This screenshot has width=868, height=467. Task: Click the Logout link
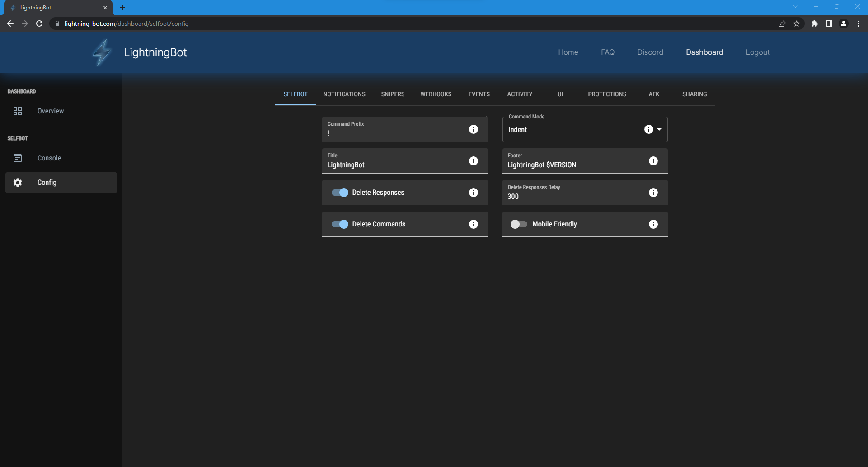click(758, 52)
